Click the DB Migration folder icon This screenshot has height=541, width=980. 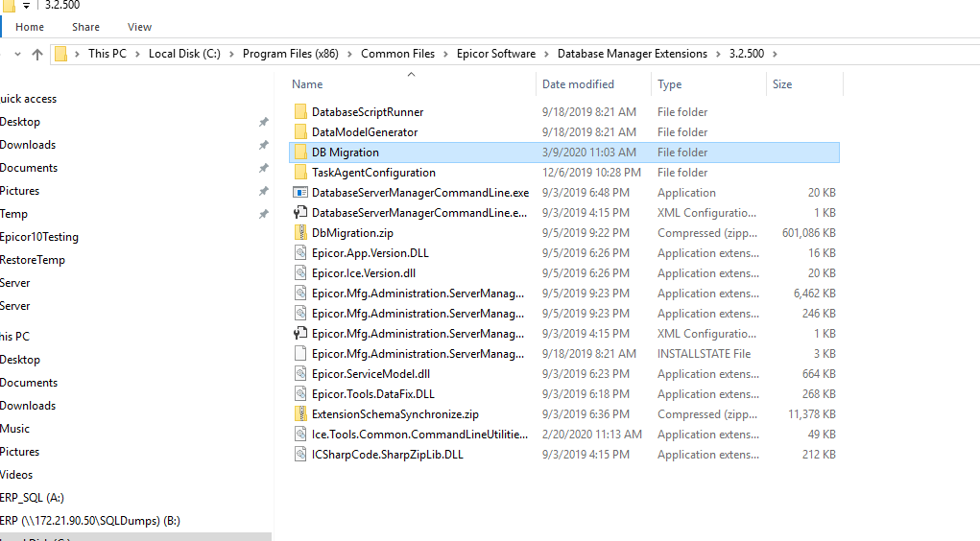coord(300,152)
